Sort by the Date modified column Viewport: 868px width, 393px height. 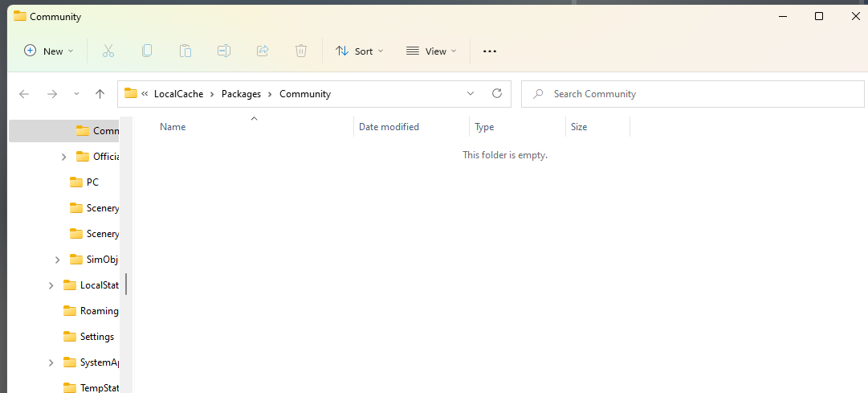(x=389, y=127)
